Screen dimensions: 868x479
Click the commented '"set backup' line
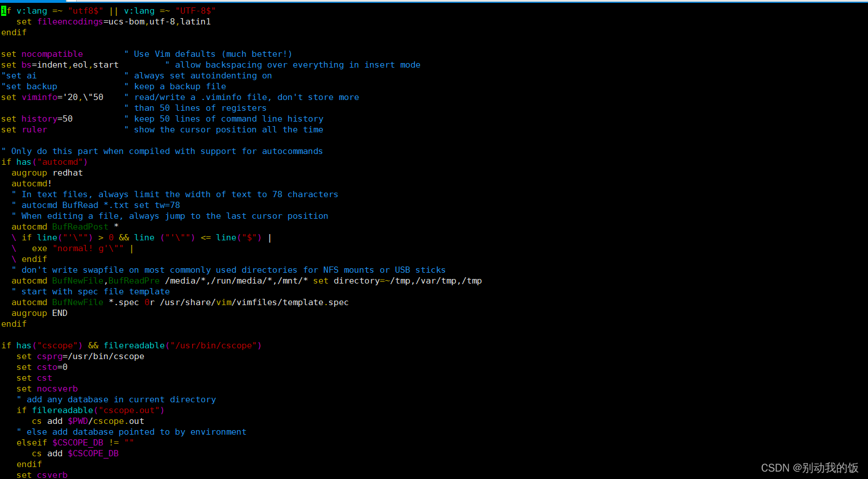(29, 86)
